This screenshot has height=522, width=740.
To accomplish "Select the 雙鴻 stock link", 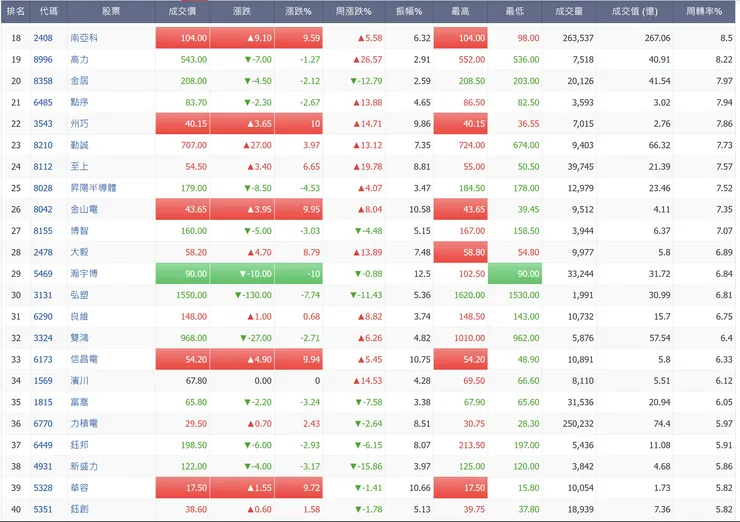I will (x=78, y=338).
